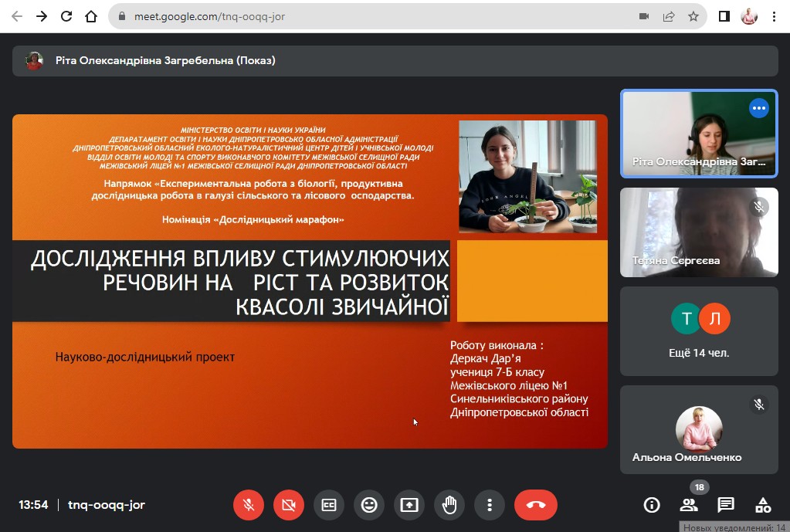
Task: Click the shared presentation slide
Action: [309, 282]
